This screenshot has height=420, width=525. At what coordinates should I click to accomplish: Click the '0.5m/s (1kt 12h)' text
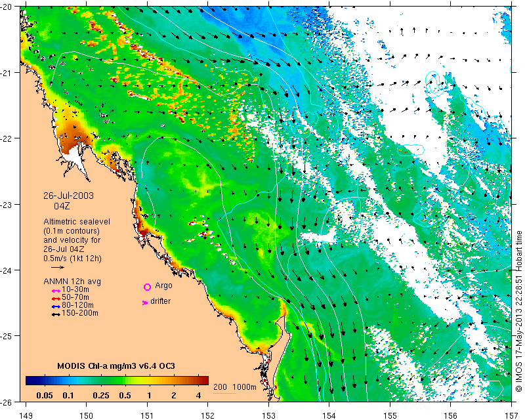pyautogui.click(x=72, y=259)
